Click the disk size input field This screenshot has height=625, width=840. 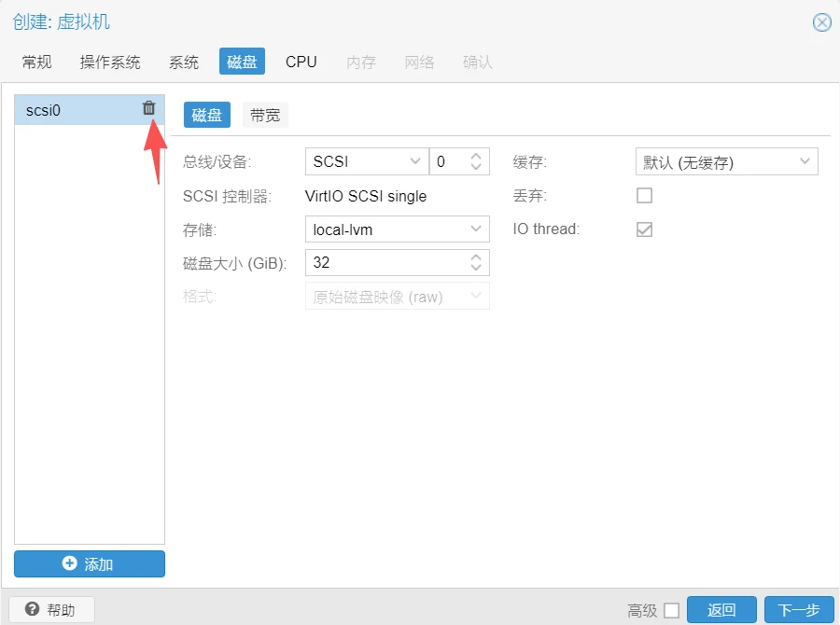(x=385, y=263)
